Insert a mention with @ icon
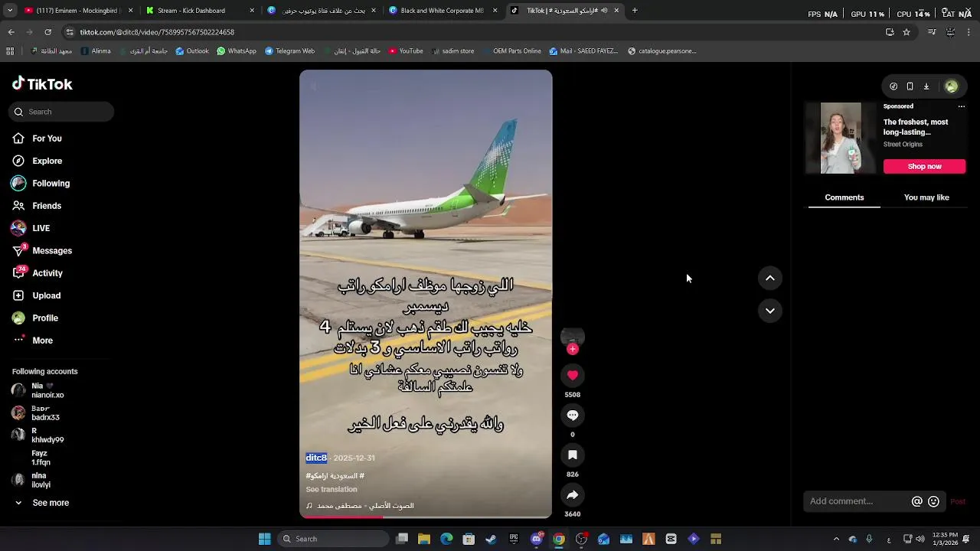This screenshot has width=980, height=551. [x=916, y=501]
